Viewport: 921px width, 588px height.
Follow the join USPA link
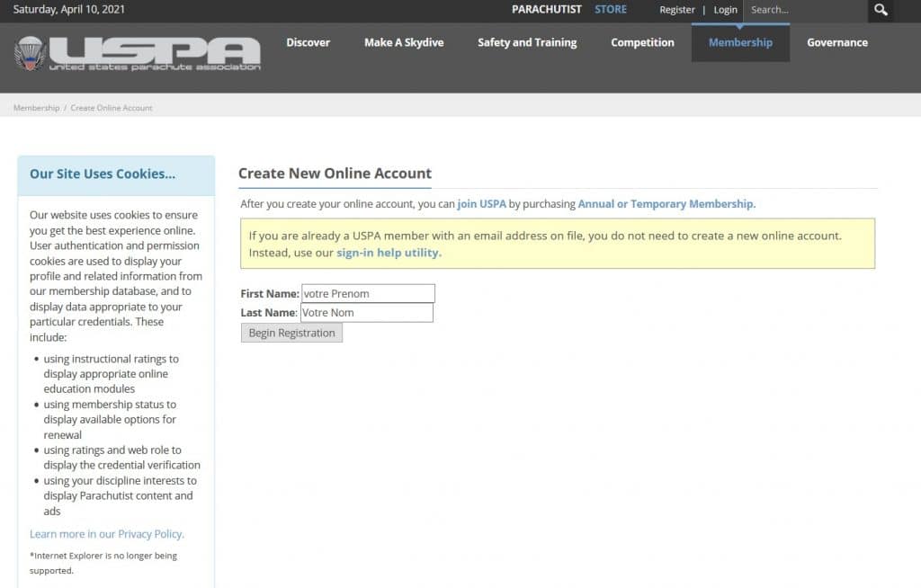pyautogui.click(x=482, y=204)
